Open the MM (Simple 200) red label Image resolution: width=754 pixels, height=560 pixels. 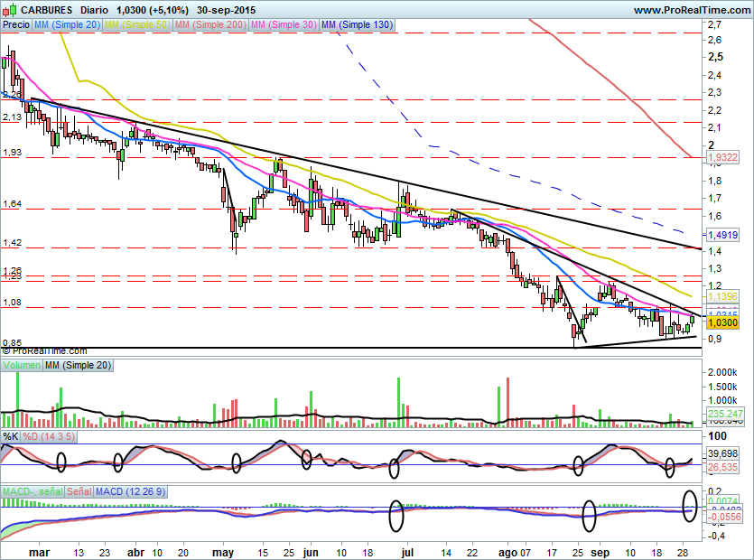210,24
